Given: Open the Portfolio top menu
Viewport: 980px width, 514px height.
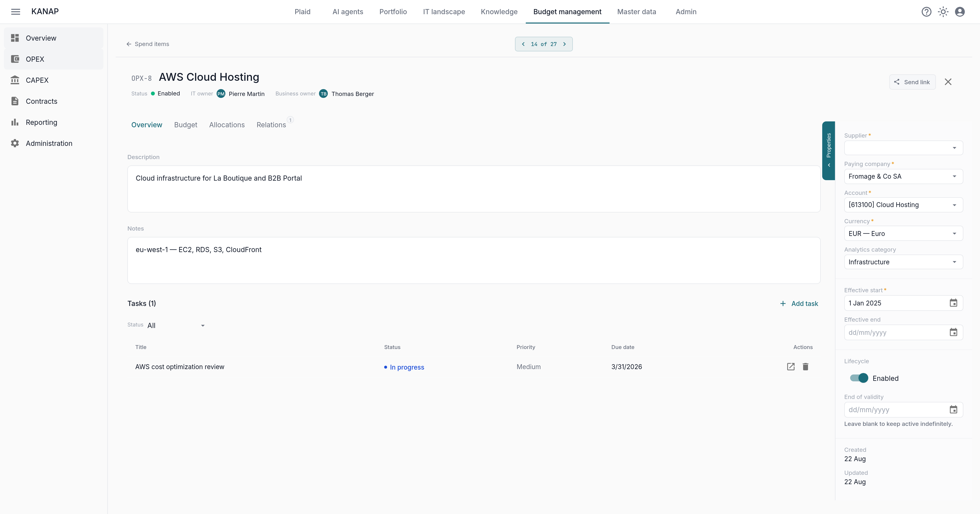Looking at the screenshot, I should click(x=393, y=12).
